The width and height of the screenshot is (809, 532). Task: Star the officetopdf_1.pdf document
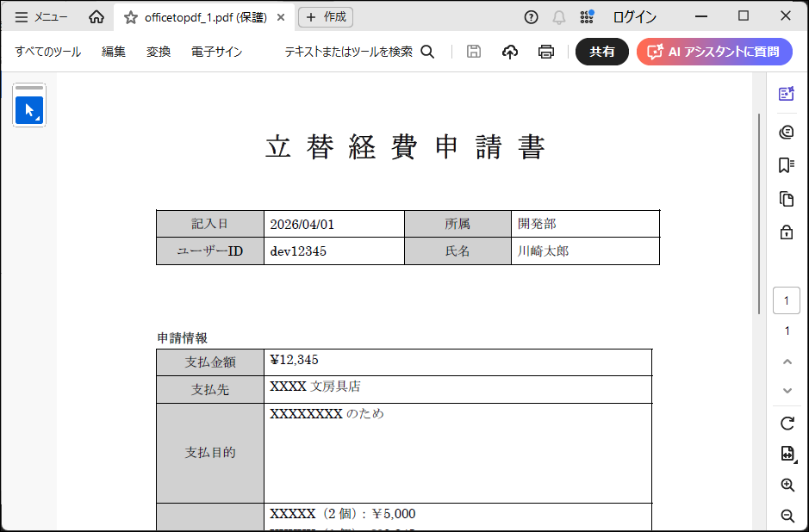131,17
